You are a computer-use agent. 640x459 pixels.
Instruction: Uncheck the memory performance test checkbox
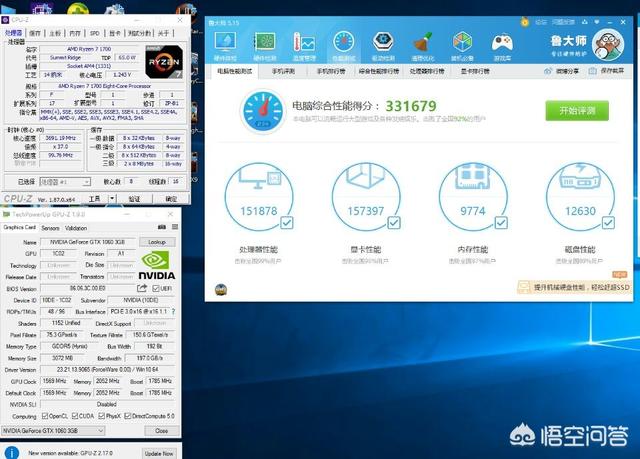[501, 223]
